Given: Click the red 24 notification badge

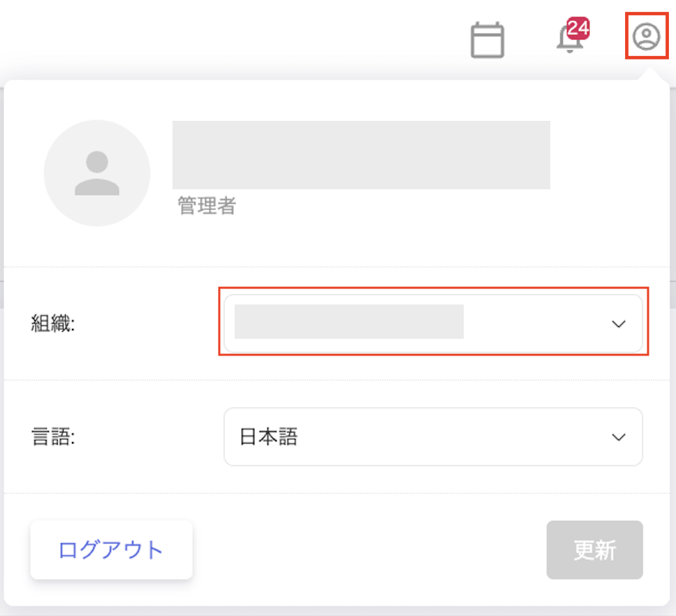Looking at the screenshot, I should pyautogui.click(x=578, y=28).
